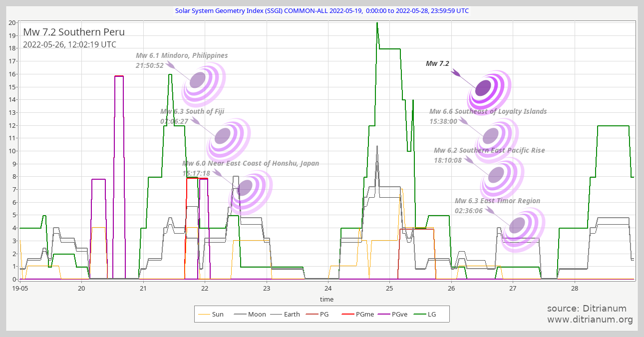Click the PGve legend entry
This screenshot has width=644, height=337.
[394, 314]
